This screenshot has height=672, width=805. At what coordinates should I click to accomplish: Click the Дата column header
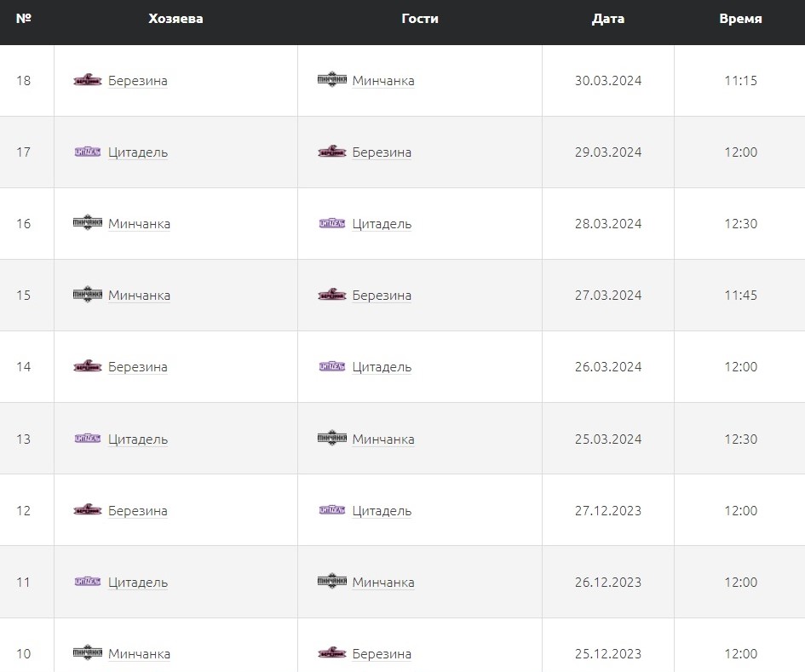(607, 19)
